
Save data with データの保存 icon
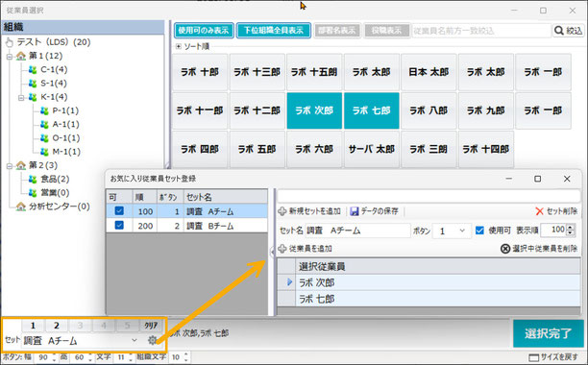coord(374,211)
